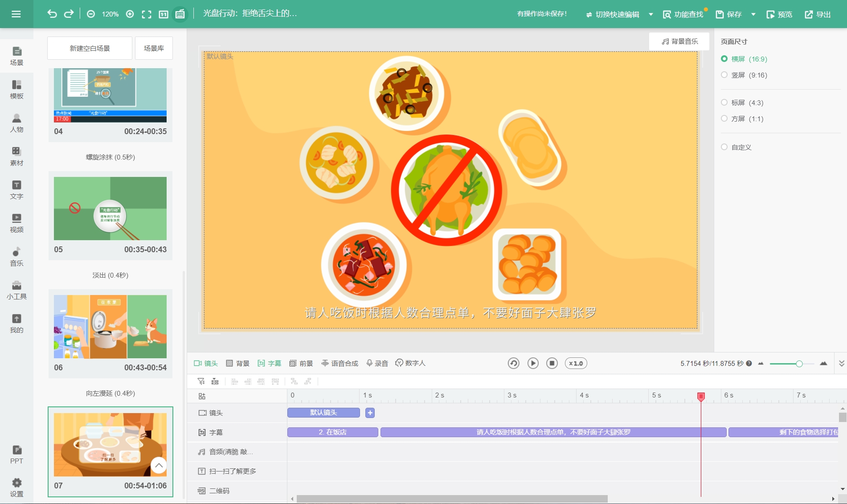Viewport: 847px width, 504px height.
Task: Open the 数字人 digital human tab
Action: tap(410, 364)
